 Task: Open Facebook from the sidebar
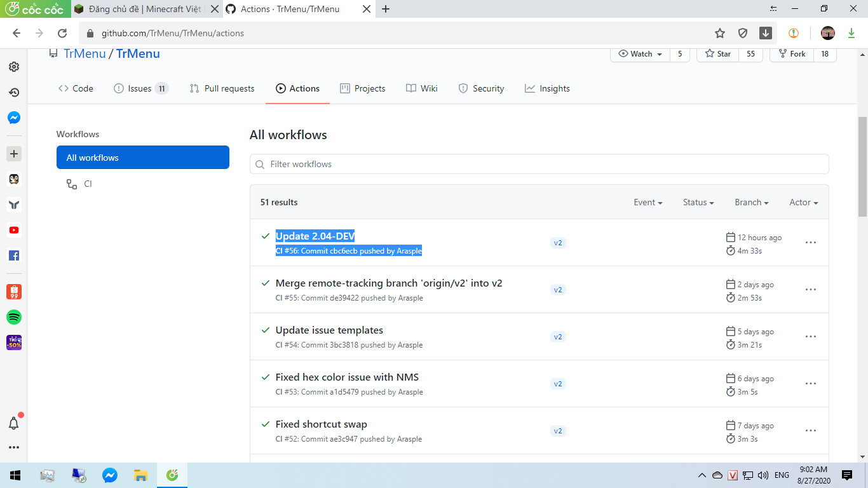click(14, 255)
